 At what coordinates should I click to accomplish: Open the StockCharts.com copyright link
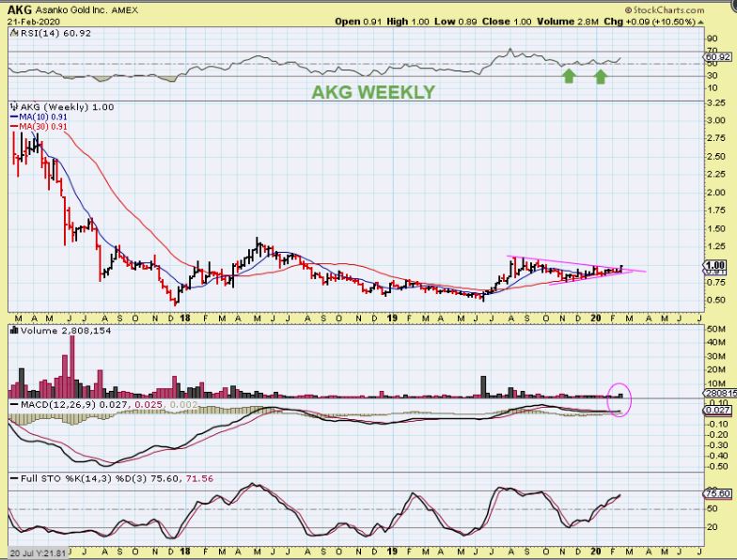pyautogui.click(x=665, y=9)
